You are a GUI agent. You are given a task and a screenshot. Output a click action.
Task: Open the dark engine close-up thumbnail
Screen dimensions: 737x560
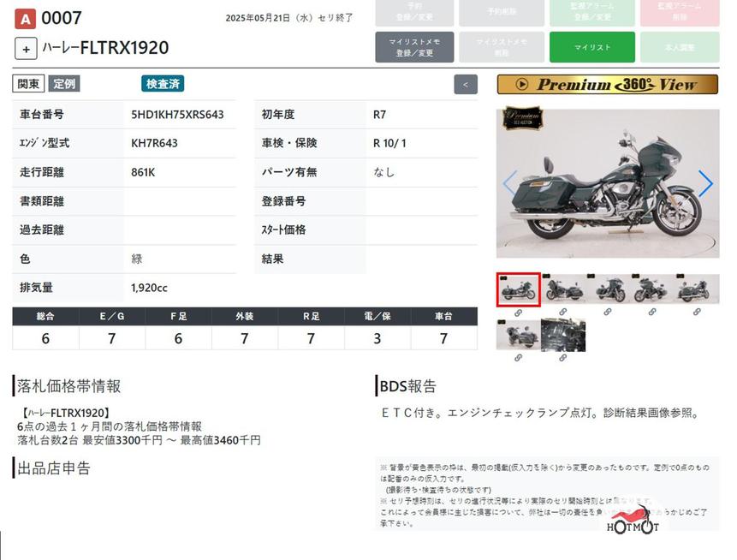coord(562,335)
